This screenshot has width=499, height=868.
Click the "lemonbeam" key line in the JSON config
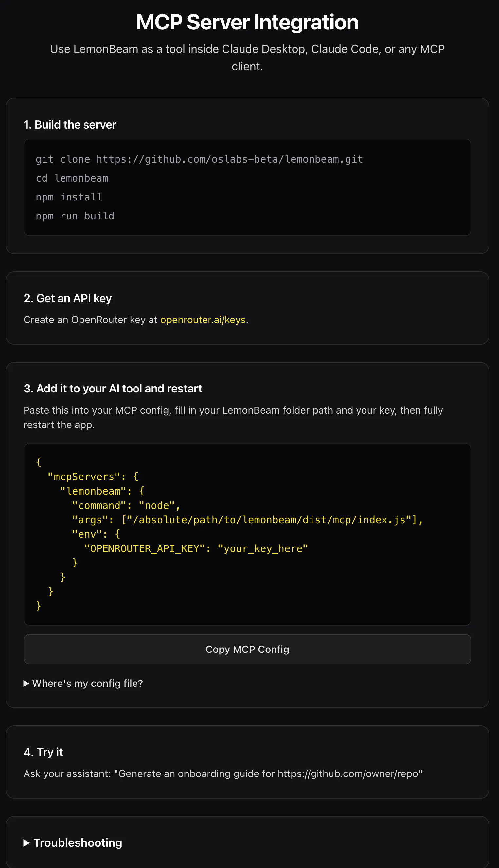[102, 491]
